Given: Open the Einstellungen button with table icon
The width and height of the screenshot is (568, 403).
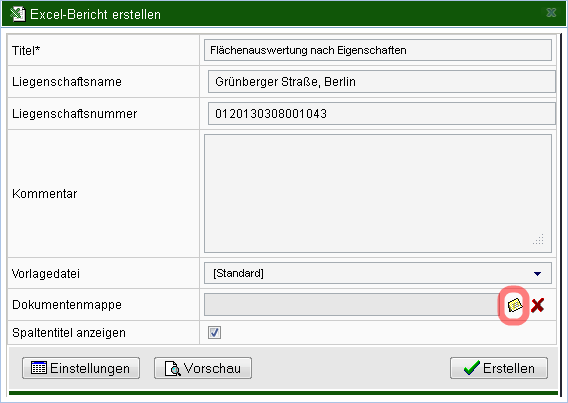Looking at the screenshot, I should coord(81,368).
